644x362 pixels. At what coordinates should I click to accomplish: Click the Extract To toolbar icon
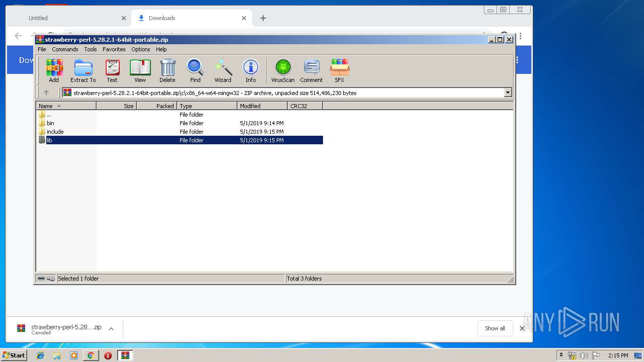coord(83,70)
